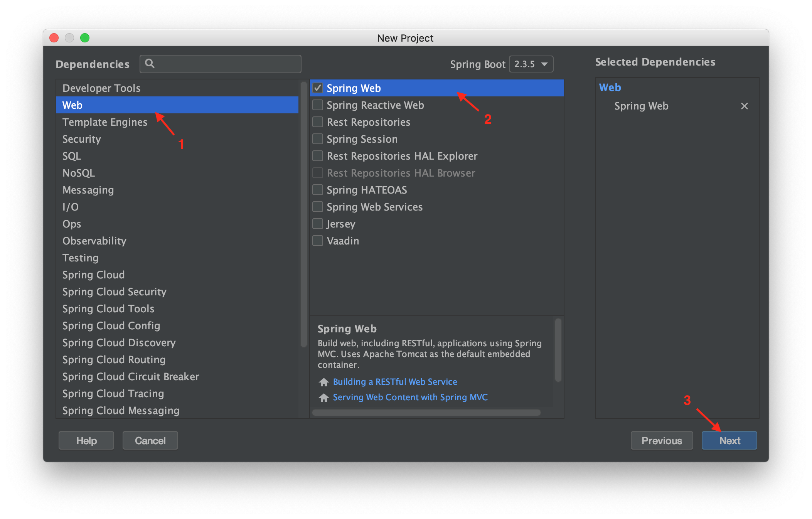Check the Vaadin dependency box
Image resolution: width=812 pixels, height=519 pixels.
318,241
